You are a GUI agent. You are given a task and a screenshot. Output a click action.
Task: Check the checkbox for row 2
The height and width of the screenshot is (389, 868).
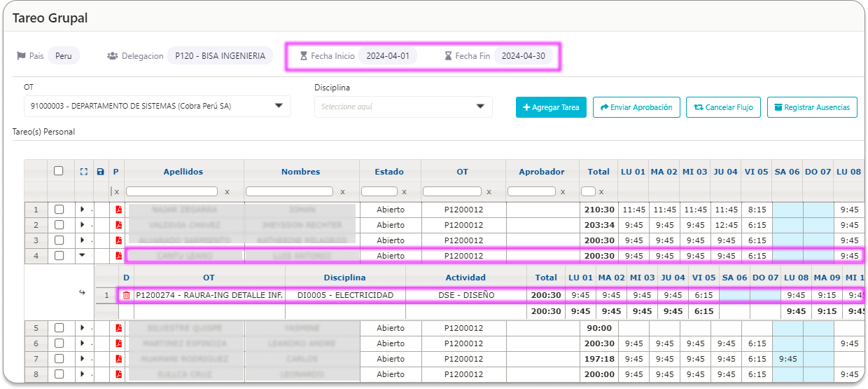(x=59, y=225)
